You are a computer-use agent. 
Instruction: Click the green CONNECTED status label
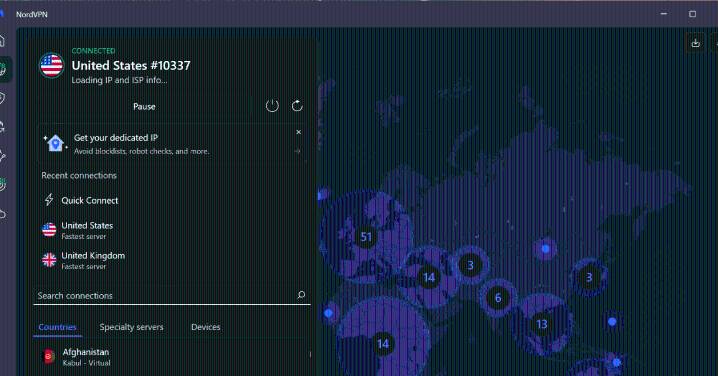coord(93,51)
